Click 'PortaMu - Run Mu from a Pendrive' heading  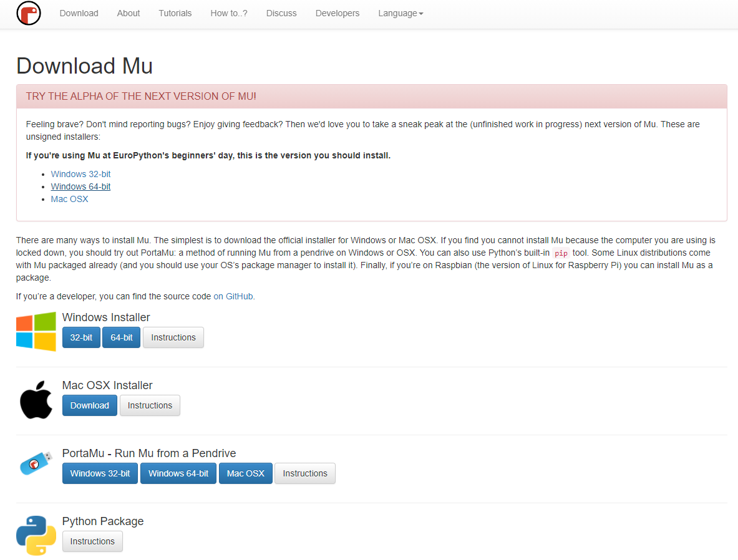[x=148, y=453]
